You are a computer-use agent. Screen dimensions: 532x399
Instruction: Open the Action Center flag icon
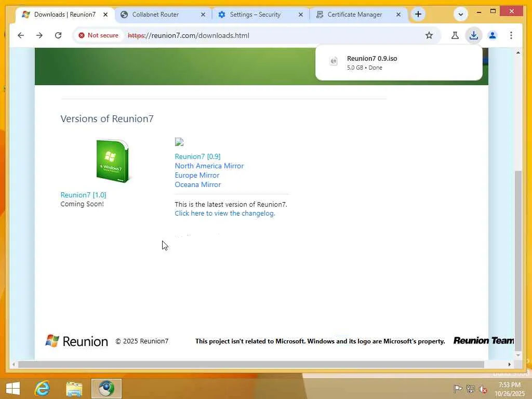[x=458, y=389]
